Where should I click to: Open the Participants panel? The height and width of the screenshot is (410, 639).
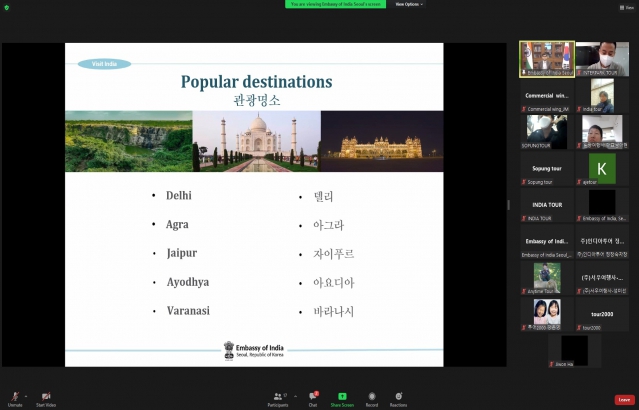click(x=278, y=397)
